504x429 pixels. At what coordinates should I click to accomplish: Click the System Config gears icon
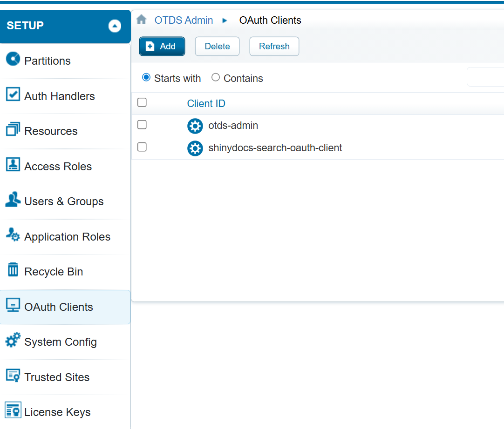(13, 340)
